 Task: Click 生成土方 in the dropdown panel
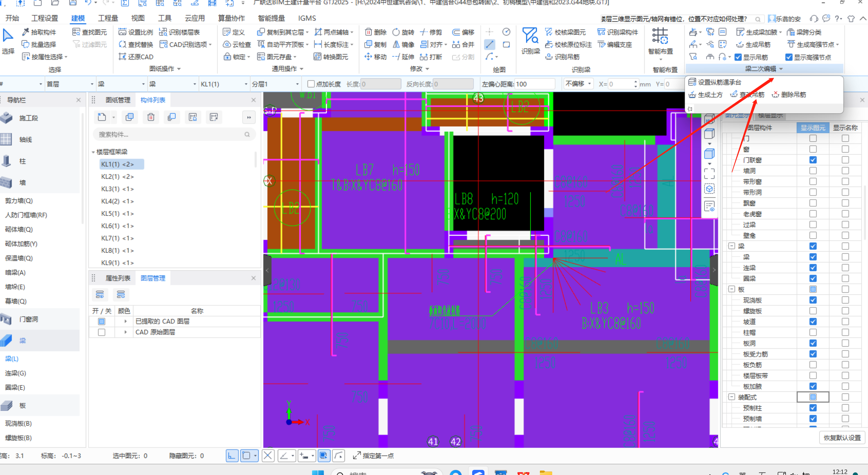705,94
